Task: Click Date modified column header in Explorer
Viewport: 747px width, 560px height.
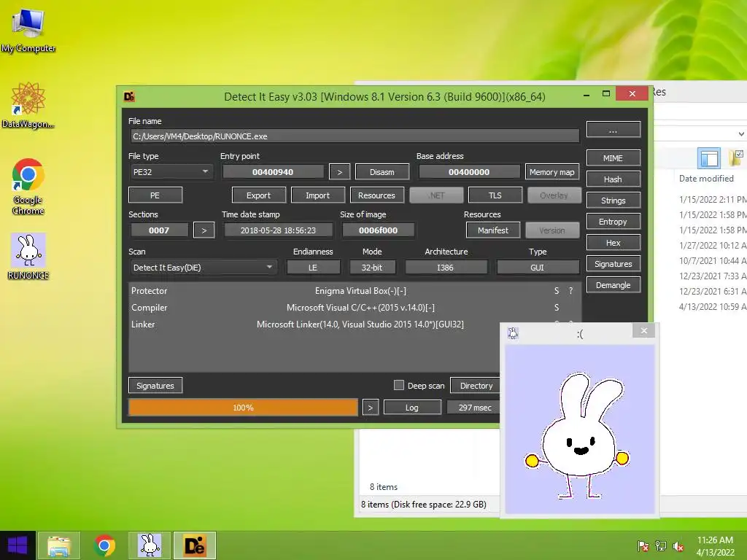Action: click(706, 179)
